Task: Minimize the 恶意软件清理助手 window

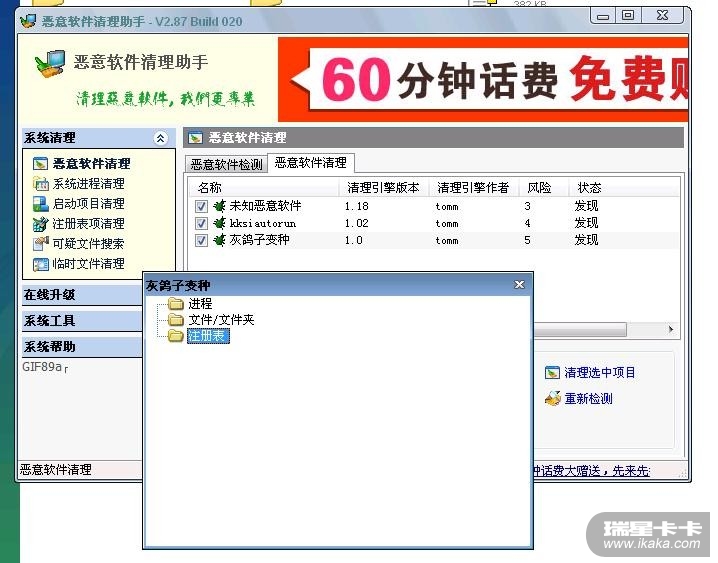Action: pyautogui.click(x=603, y=16)
